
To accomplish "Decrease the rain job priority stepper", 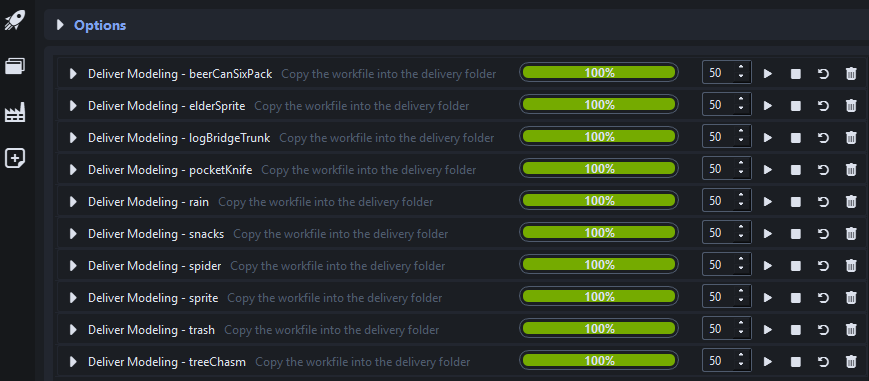I will click(x=740, y=205).
